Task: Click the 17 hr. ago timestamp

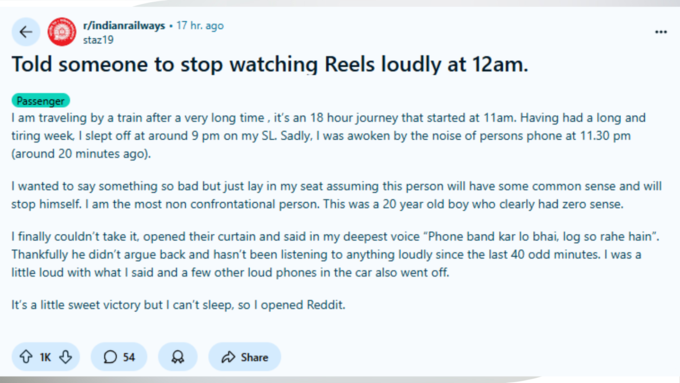Action: [200, 26]
